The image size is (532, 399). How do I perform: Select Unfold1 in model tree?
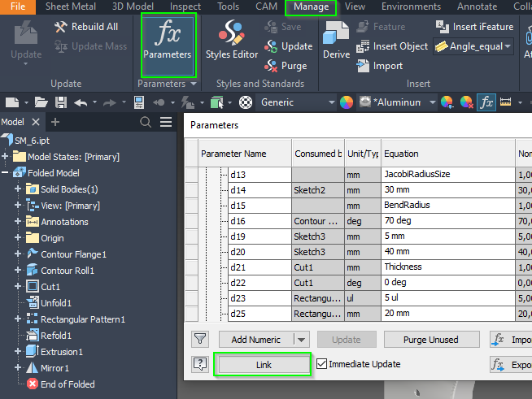click(x=56, y=303)
